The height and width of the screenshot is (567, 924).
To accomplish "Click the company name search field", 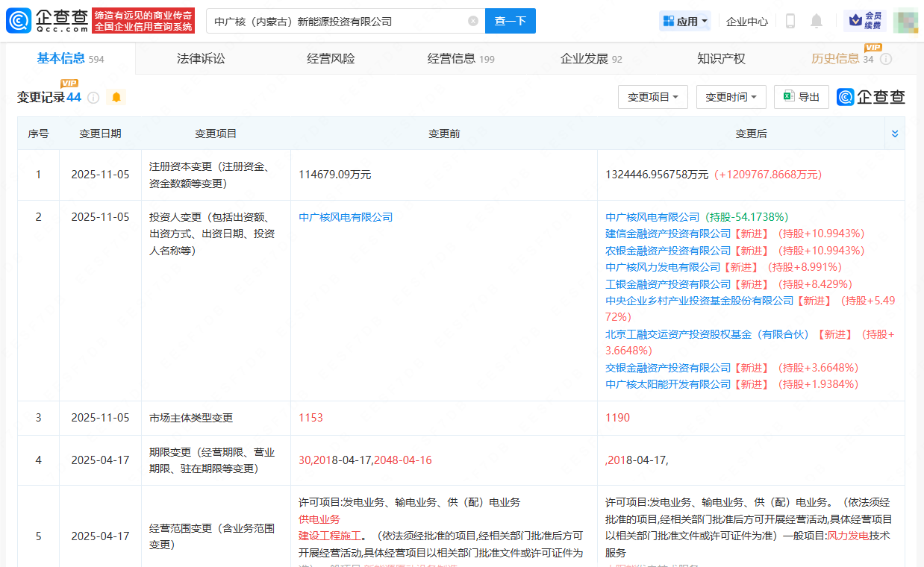I will (x=336, y=22).
